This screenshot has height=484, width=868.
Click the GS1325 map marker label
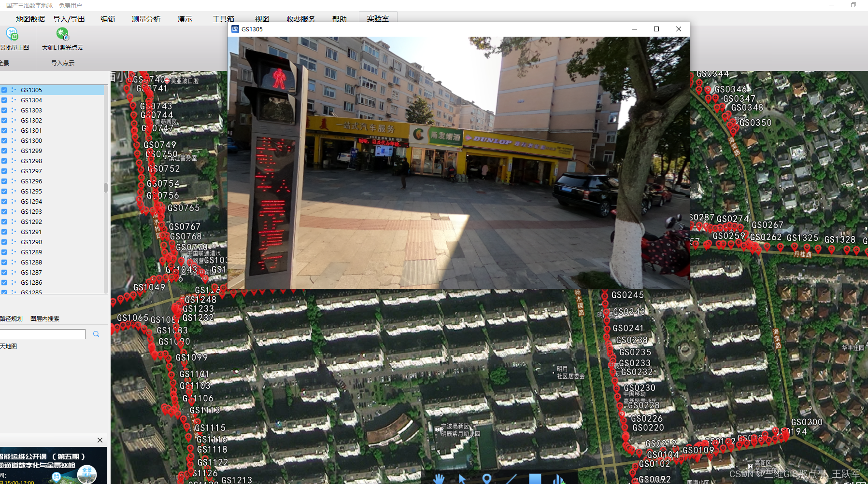pyautogui.click(x=803, y=238)
